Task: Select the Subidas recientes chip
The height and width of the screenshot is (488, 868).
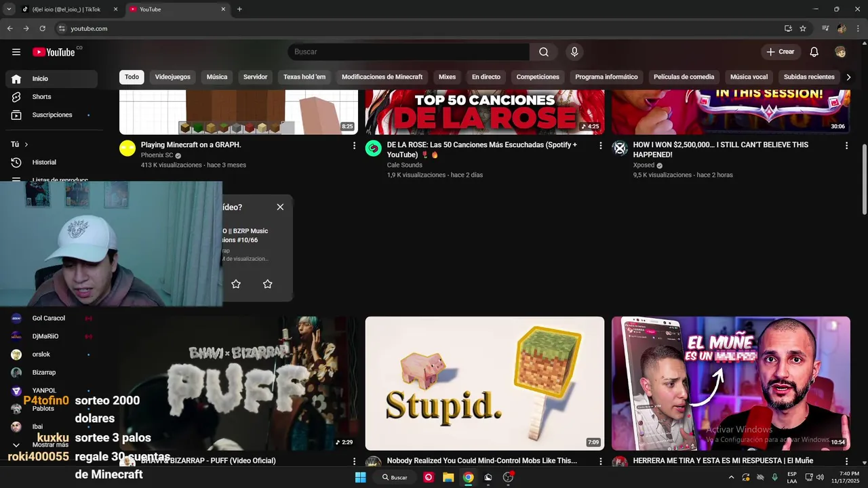Action: click(809, 77)
